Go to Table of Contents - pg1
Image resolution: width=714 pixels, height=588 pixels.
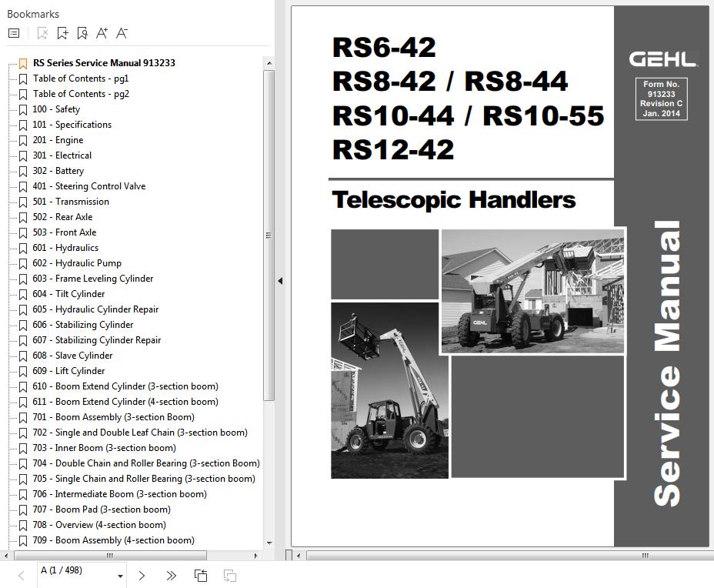[x=81, y=79]
